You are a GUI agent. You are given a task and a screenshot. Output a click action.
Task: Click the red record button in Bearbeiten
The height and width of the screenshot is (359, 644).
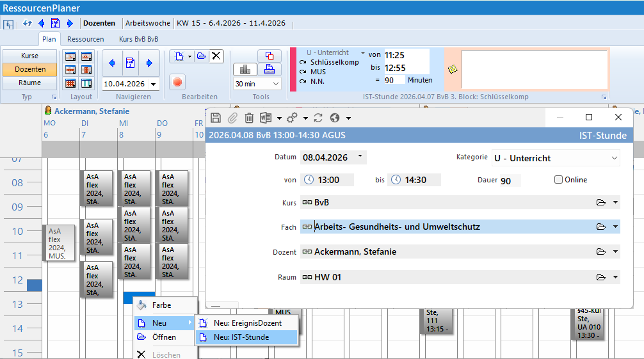[x=177, y=83]
